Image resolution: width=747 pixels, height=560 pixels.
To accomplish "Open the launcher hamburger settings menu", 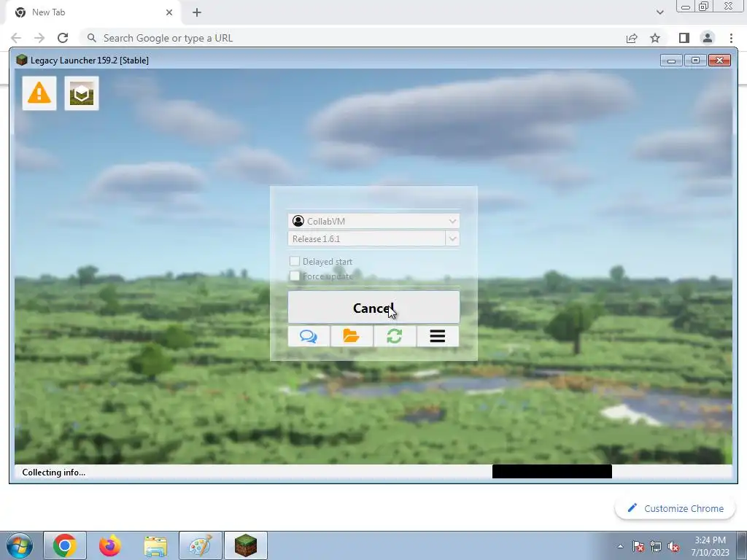I will (x=438, y=336).
